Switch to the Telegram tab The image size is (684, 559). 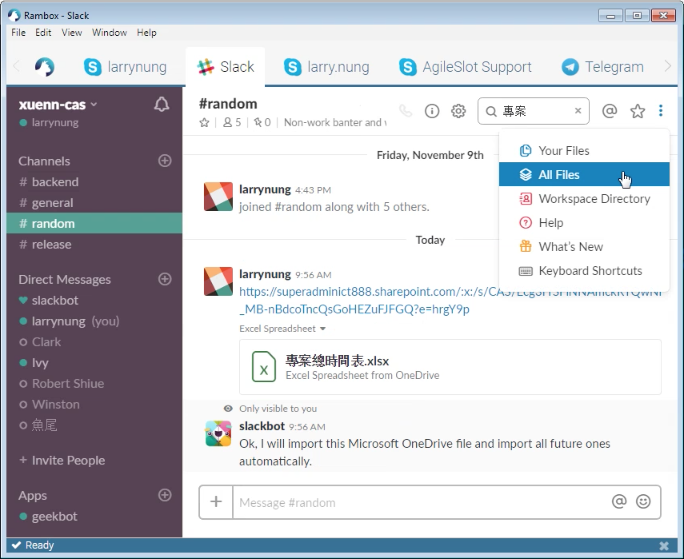tap(602, 67)
